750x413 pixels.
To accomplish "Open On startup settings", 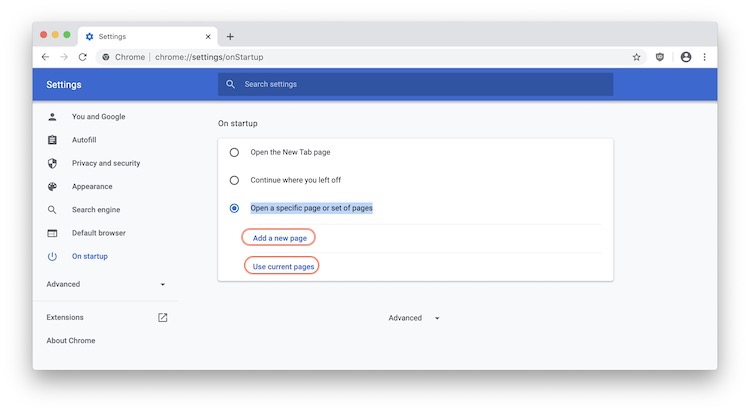I will point(90,257).
